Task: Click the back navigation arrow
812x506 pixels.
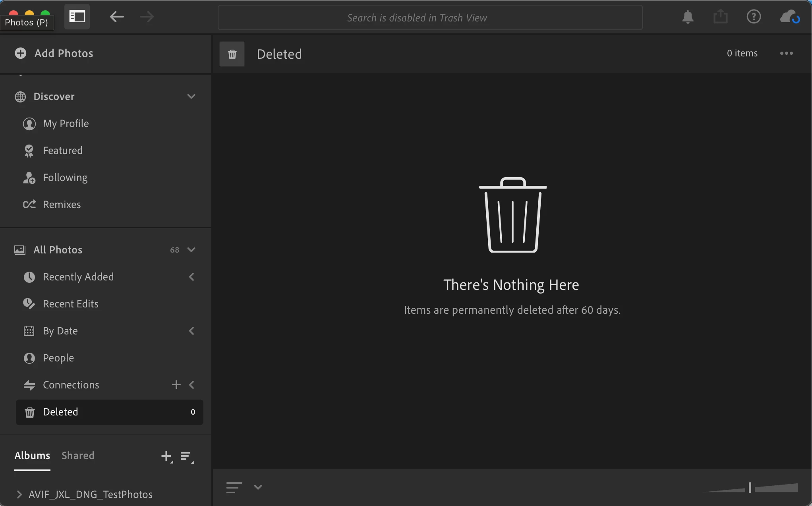Action: [116, 17]
